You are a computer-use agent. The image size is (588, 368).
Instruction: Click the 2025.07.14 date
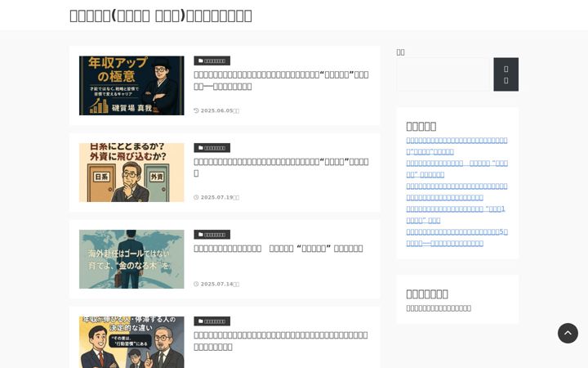pos(216,284)
